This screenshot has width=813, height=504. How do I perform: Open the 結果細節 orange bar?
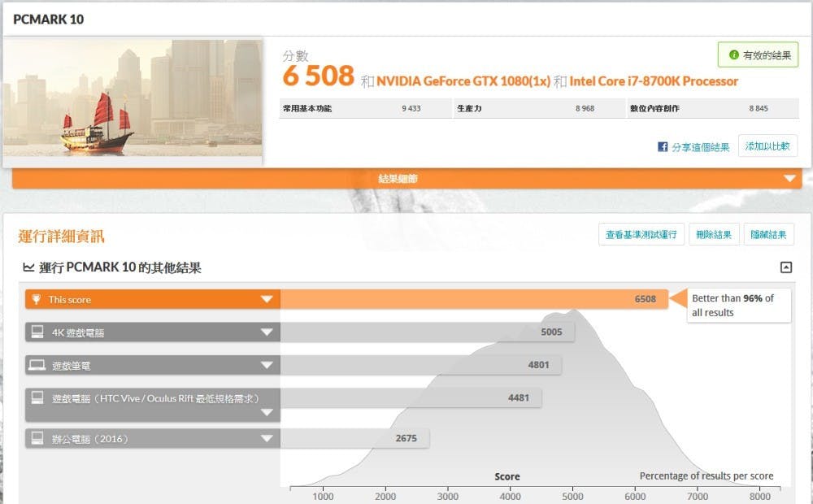click(407, 178)
